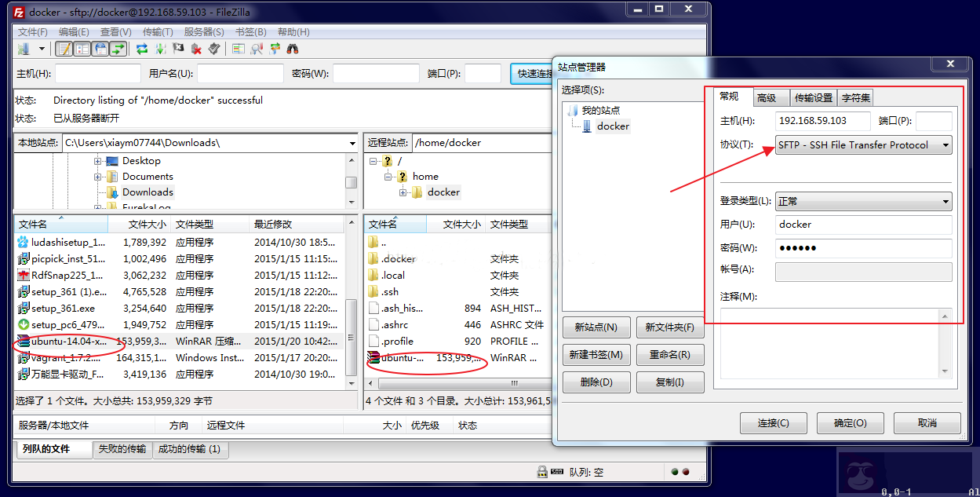Click the process transfer queue icon
This screenshot has height=497, width=980.
[161, 48]
